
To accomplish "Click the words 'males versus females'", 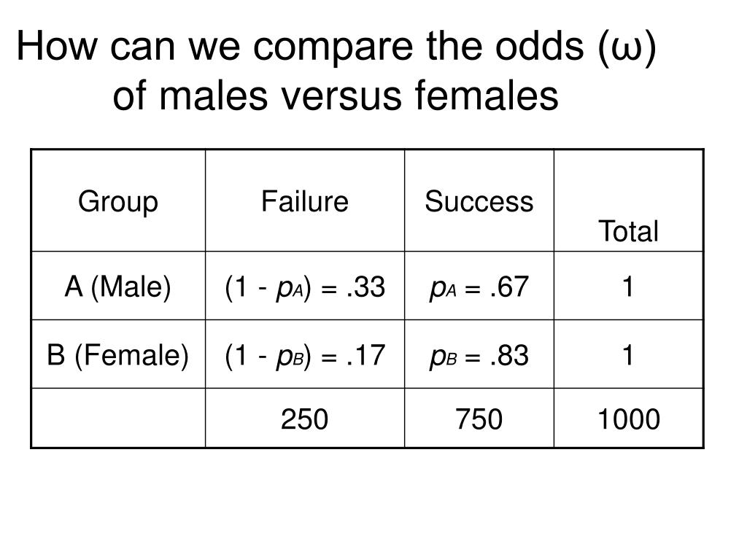I will click(358, 96).
